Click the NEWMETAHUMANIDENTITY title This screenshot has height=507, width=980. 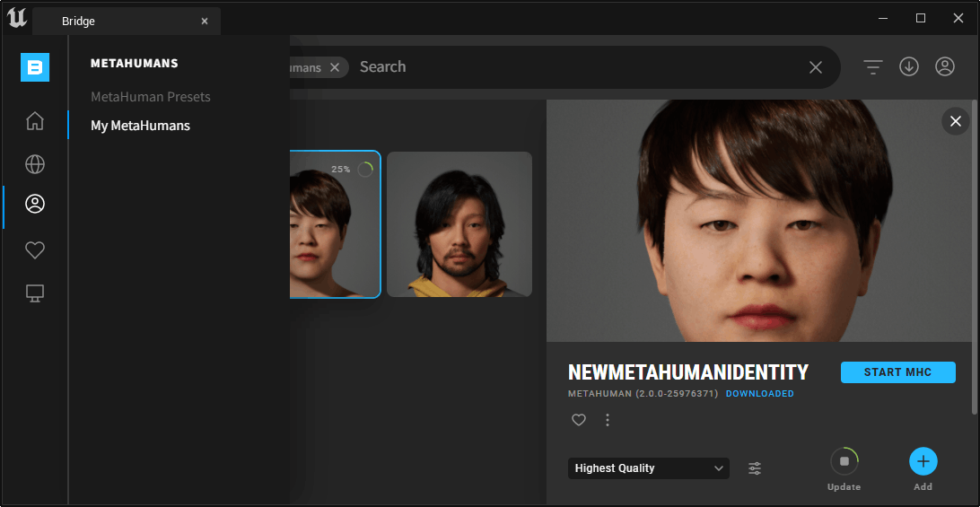pos(688,372)
